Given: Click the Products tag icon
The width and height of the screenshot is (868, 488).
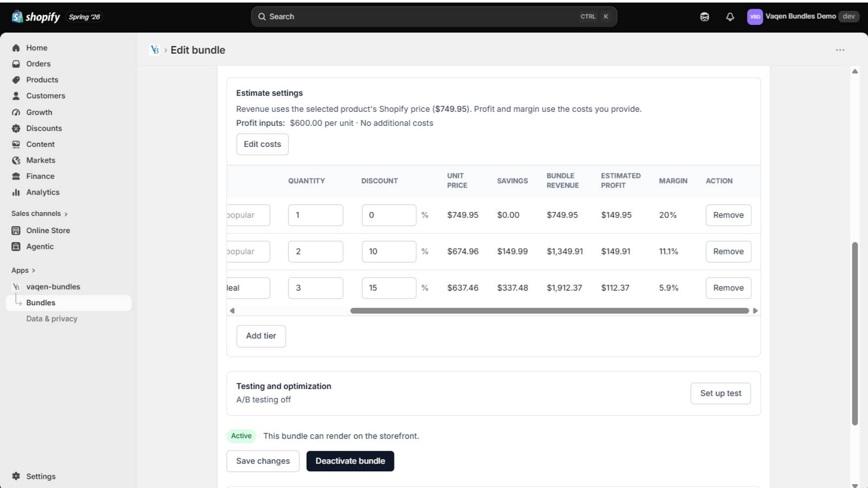Looking at the screenshot, I should click(16, 80).
